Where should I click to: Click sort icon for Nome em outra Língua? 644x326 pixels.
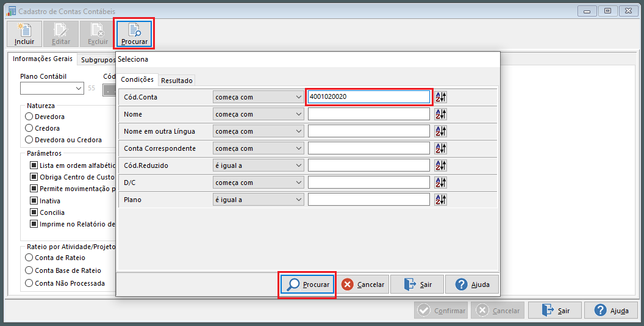click(440, 131)
